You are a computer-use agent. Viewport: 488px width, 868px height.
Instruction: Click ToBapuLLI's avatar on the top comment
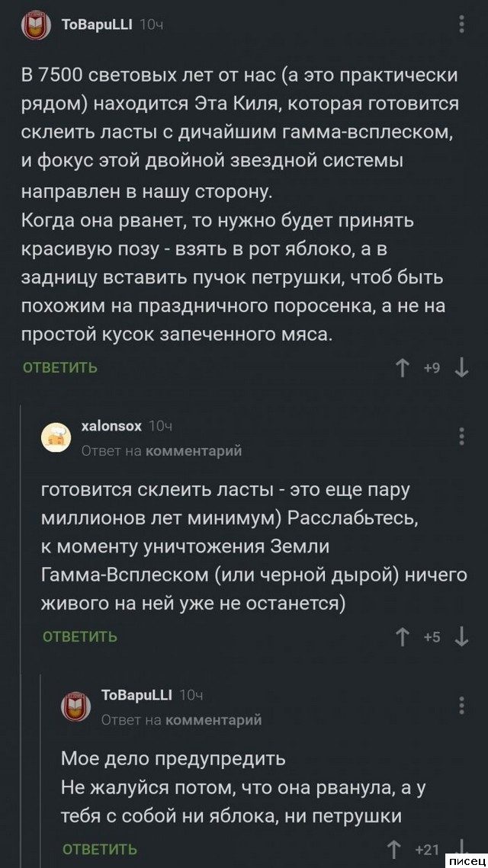33,27
